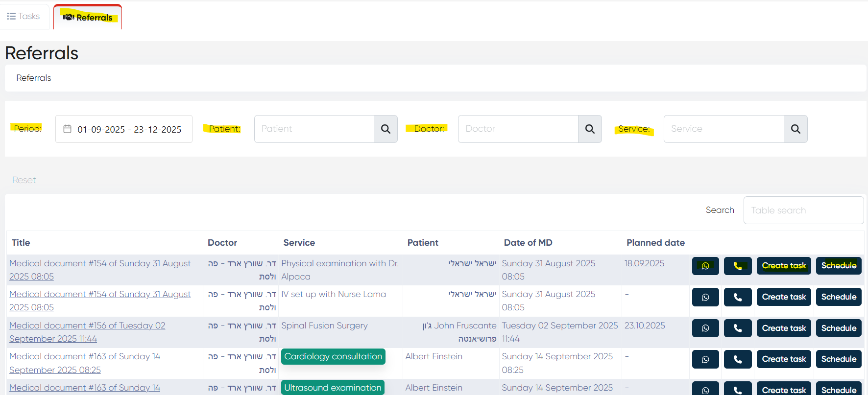Select the Referrals tab
Screen dimensions: 868x395
pyautogui.click(x=88, y=18)
